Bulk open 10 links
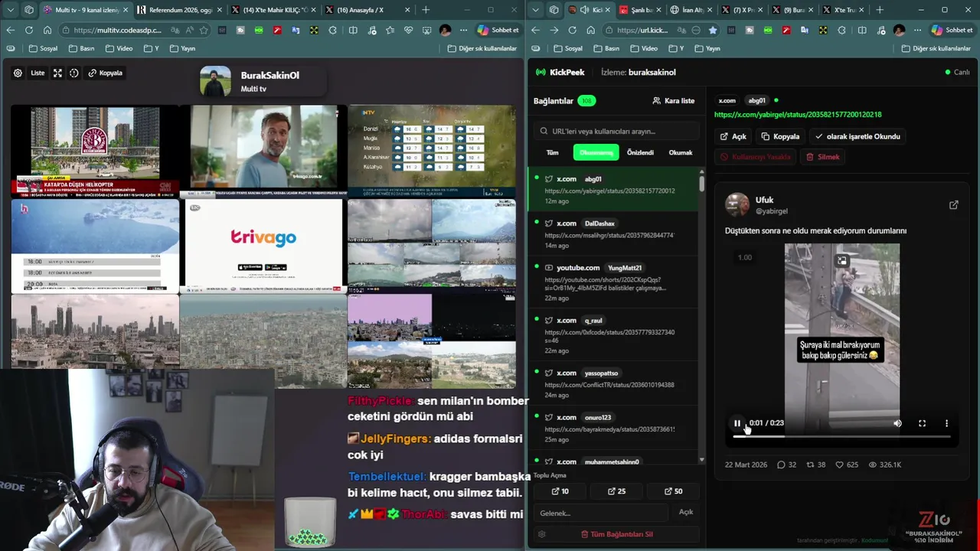The width and height of the screenshot is (980, 551). pos(560,491)
